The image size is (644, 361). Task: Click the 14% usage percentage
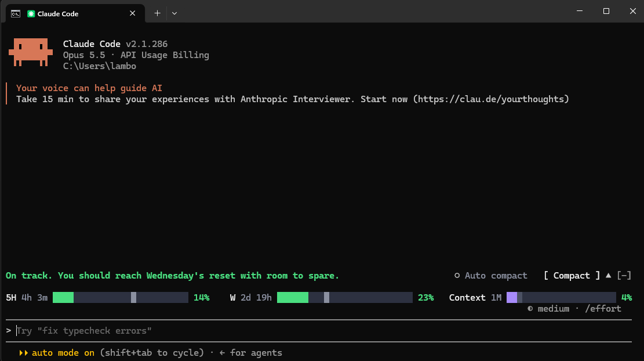coord(201,297)
